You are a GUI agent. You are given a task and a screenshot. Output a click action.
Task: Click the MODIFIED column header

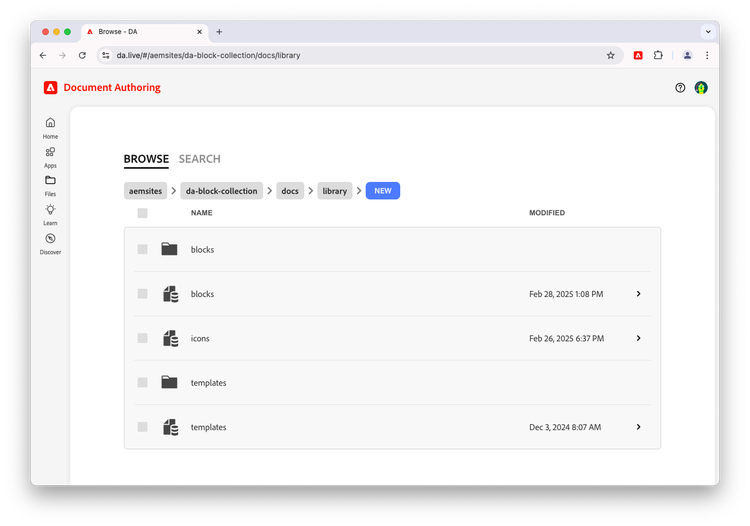pos(547,213)
